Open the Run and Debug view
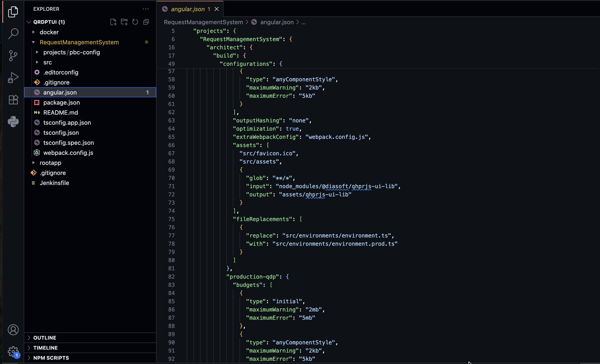This screenshot has width=600, height=364. click(x=13, y=78)
